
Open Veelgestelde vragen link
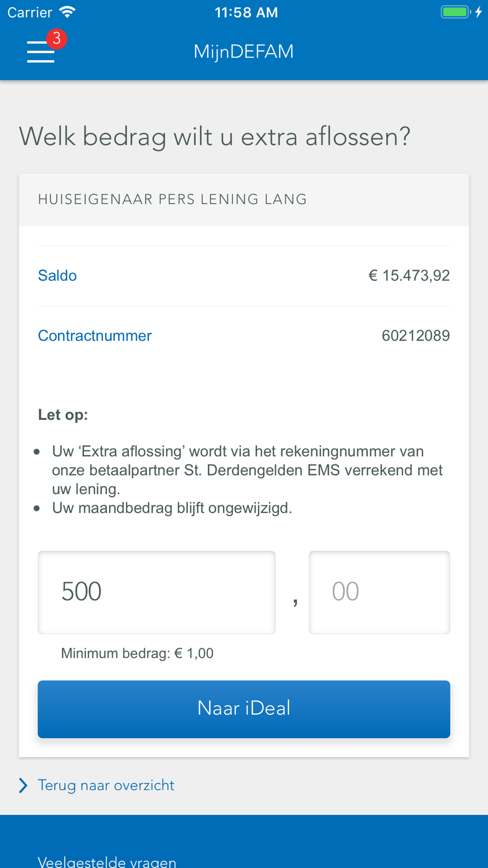[107, 862]
